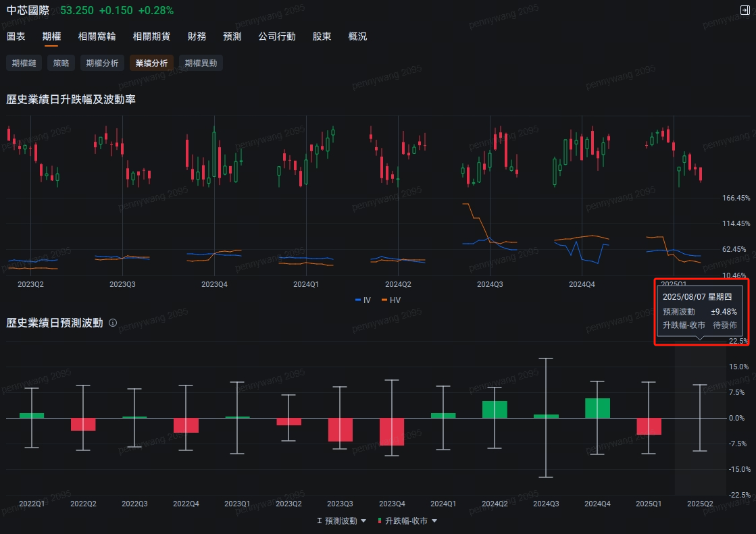Toggle the HV line in chart legend
The image size is (756, 534).
390,300
